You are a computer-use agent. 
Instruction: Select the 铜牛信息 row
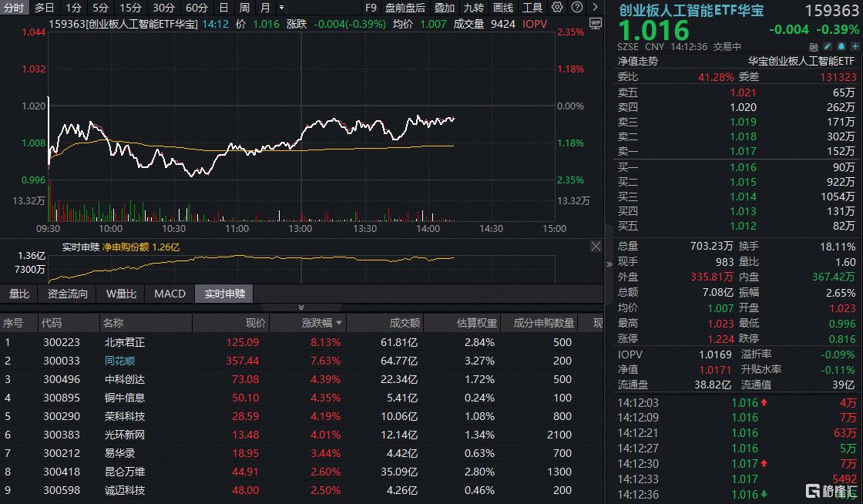point(301,398)
